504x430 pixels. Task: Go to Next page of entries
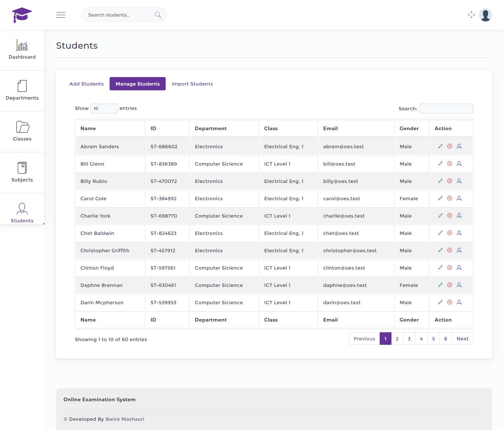coord(462,339)
